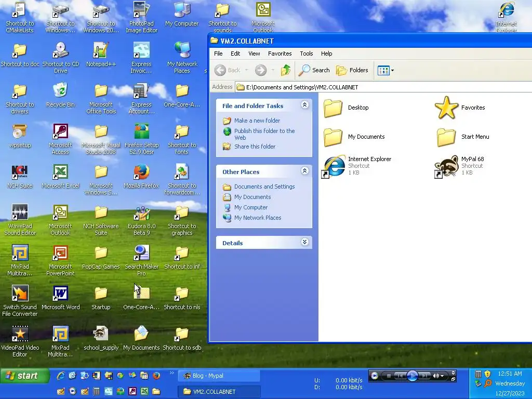532x399 pixels.
Task: Select VideoPad Video Editor icon
Action: point(20,341)
